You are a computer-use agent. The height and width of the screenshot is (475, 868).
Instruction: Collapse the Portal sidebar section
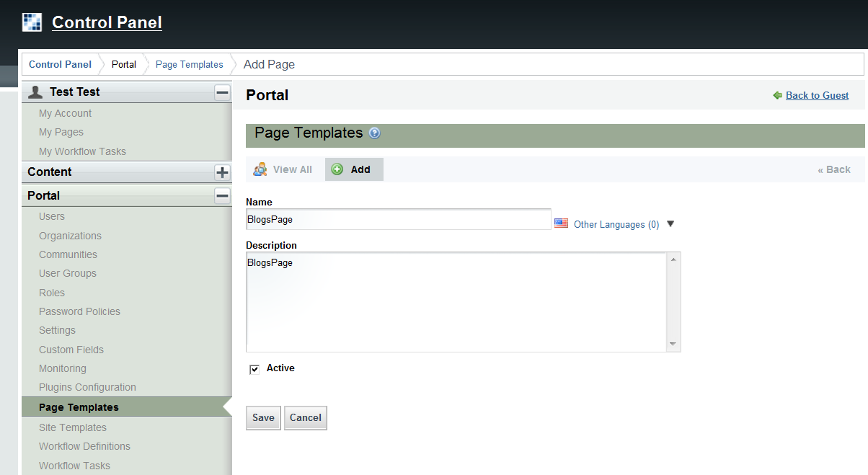point(222,195)
